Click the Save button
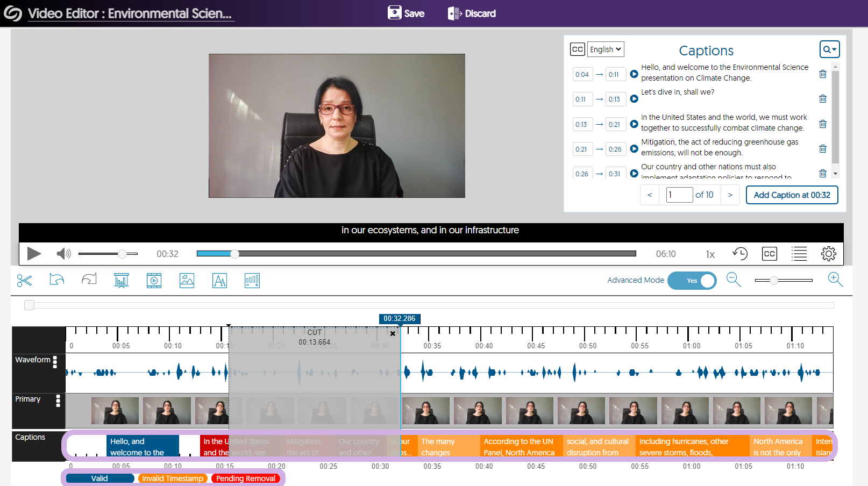The width and height of the screenshot is (868, 486). tap(406, 13)
